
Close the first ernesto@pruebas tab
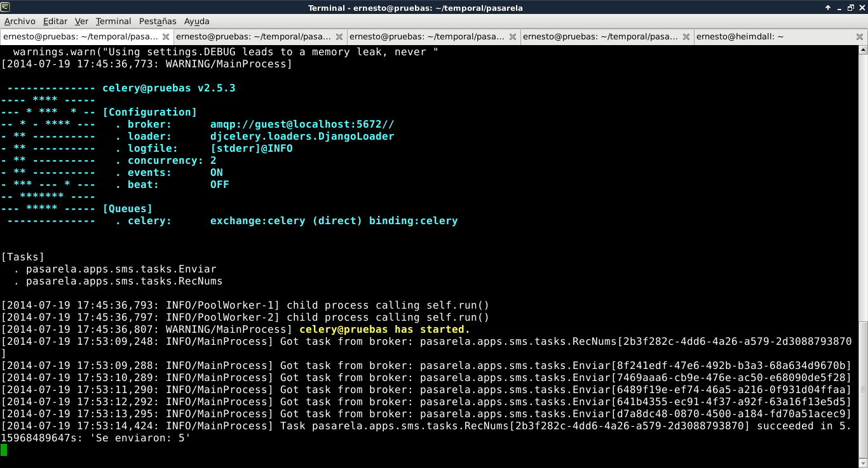(x=166, y=37)
